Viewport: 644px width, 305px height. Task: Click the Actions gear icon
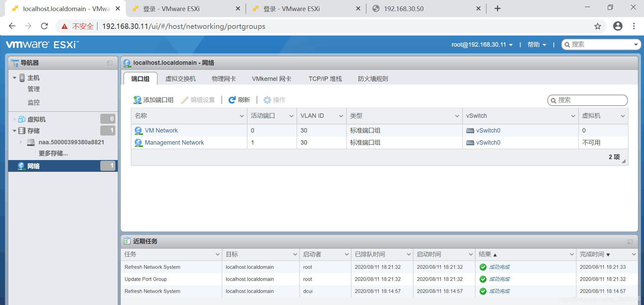(x=267, y=100)
